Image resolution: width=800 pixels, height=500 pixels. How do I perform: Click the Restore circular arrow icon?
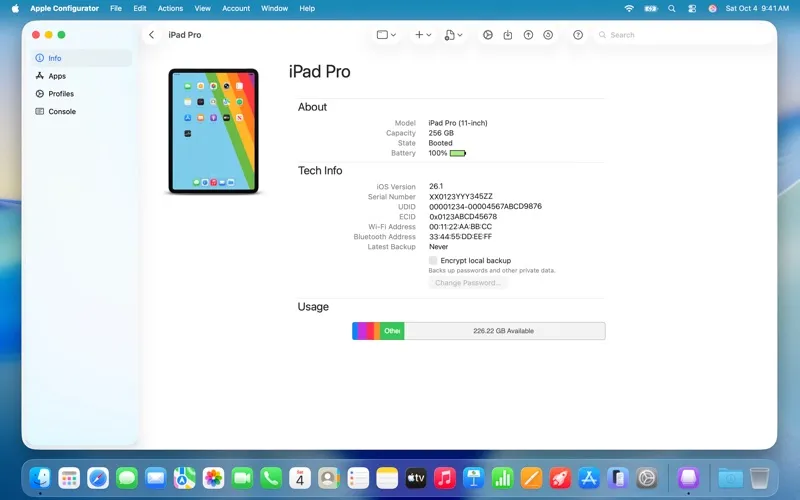click(x=548, y=35)
